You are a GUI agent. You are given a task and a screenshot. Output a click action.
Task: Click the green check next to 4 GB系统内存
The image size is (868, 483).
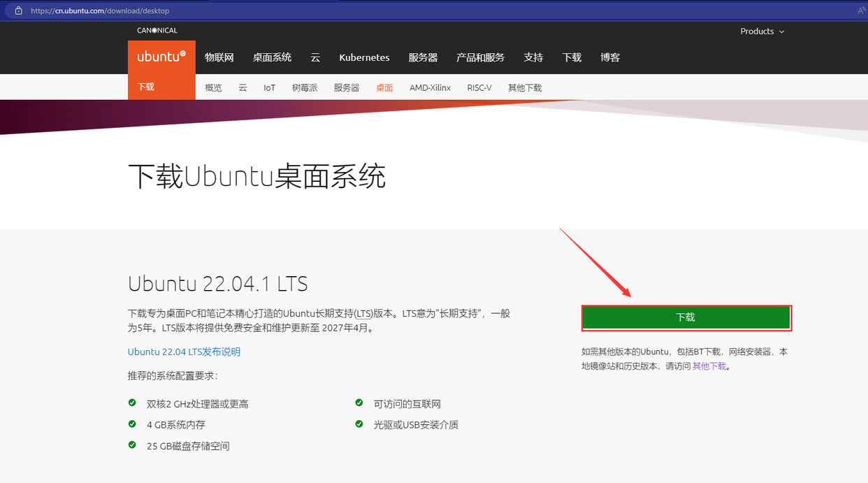coord(132,424)
